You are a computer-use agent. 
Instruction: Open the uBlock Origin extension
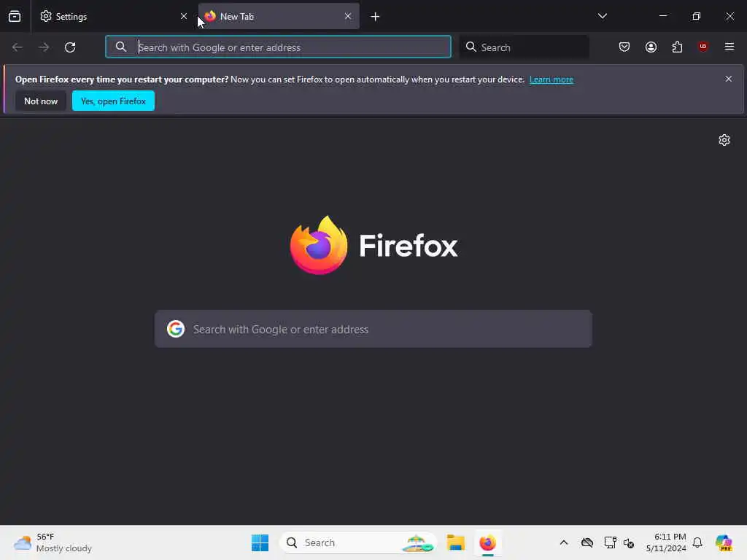point(703,47)
